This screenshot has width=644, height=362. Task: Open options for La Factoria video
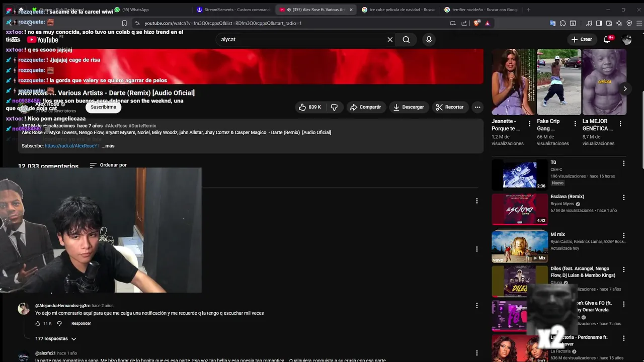(623, 338)
